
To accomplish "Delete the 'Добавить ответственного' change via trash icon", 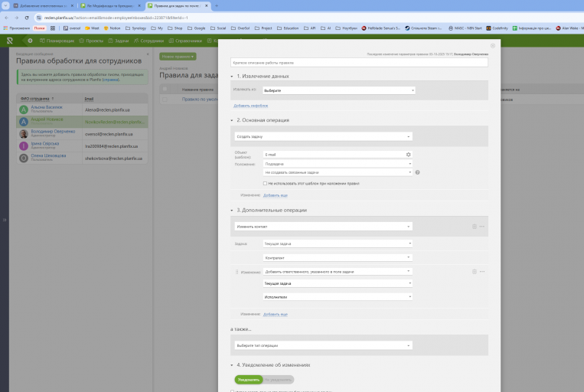I will click(474, 271).
